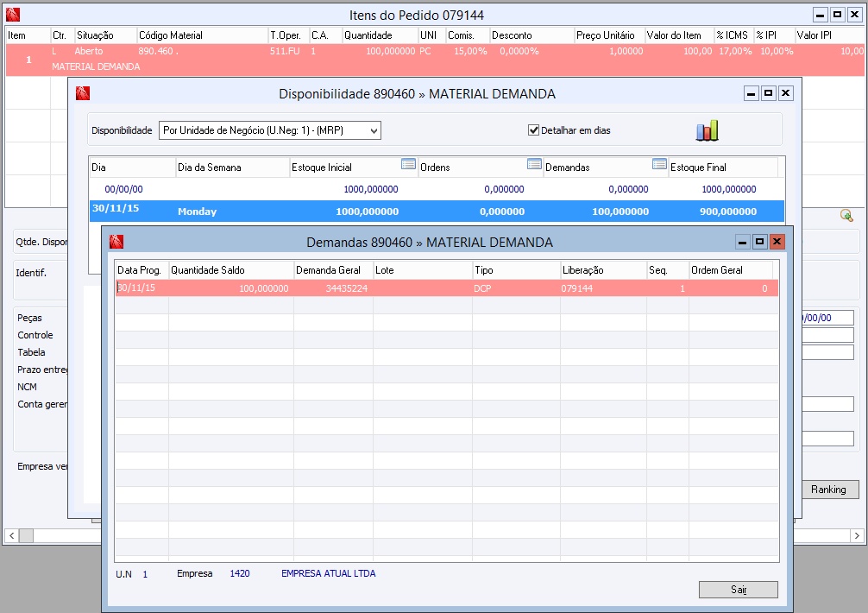The height and width of the screenshot is (613, 868).
Task: Click the Disponibilidade window app logo icon
Action: [83, 93]
